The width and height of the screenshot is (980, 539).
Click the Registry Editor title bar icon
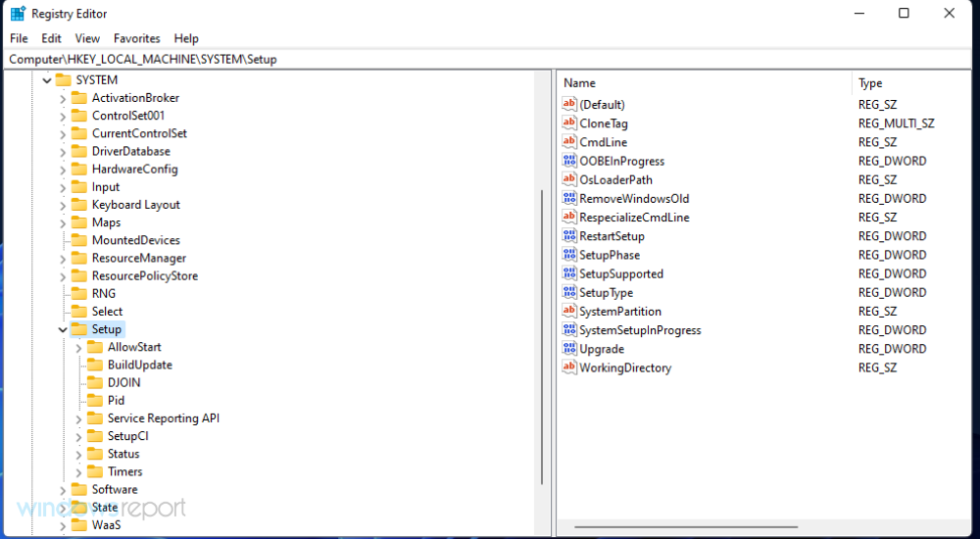[x=18, y=13]
